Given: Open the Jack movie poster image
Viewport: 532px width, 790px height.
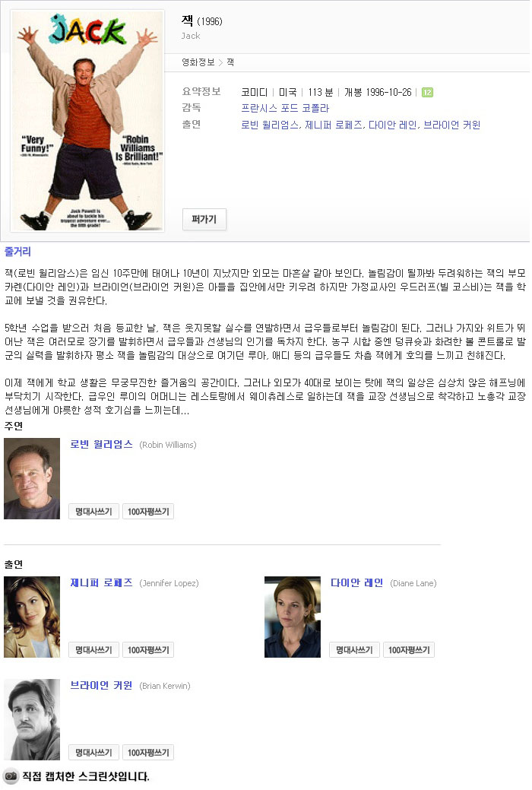Looking at the screenshot, I should (x=87, y=121).
